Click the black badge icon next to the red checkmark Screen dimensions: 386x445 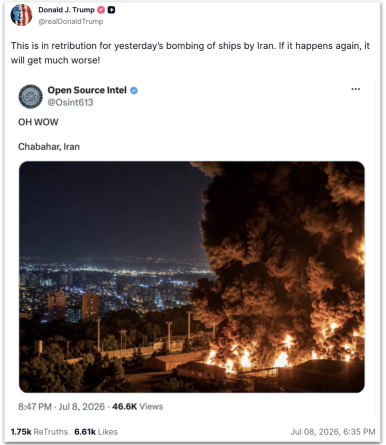click(x=111, y=10)
